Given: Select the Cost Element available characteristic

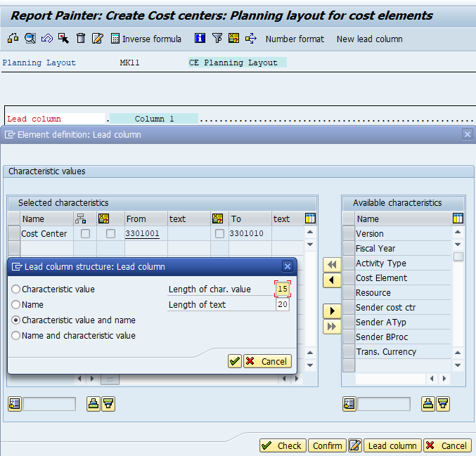Looking at the screenshot, I should (381, 278).
